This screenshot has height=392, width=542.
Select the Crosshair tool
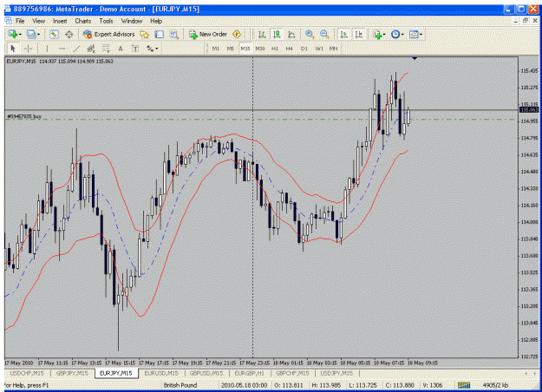point(28,49)
